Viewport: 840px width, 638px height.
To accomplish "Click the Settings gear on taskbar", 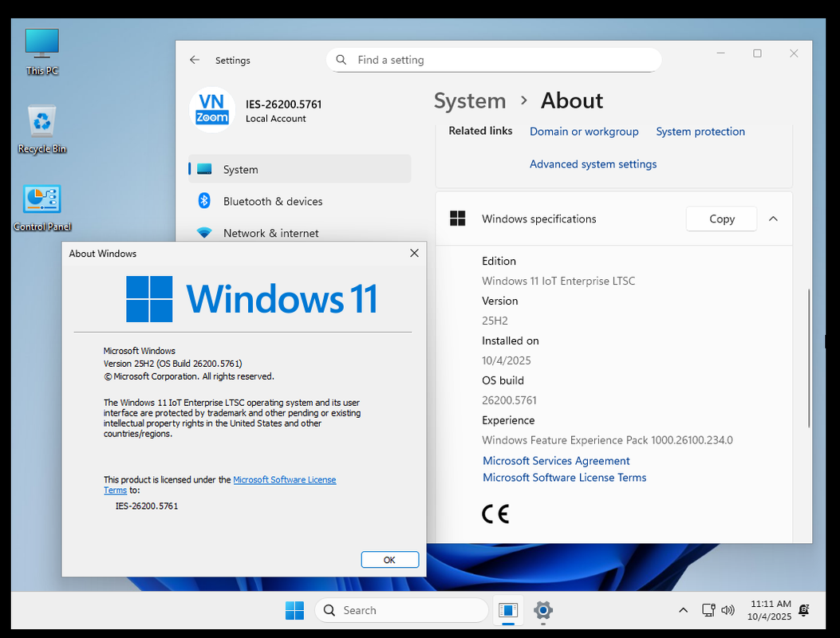I will pyautogui.click(x=542, y=610).
